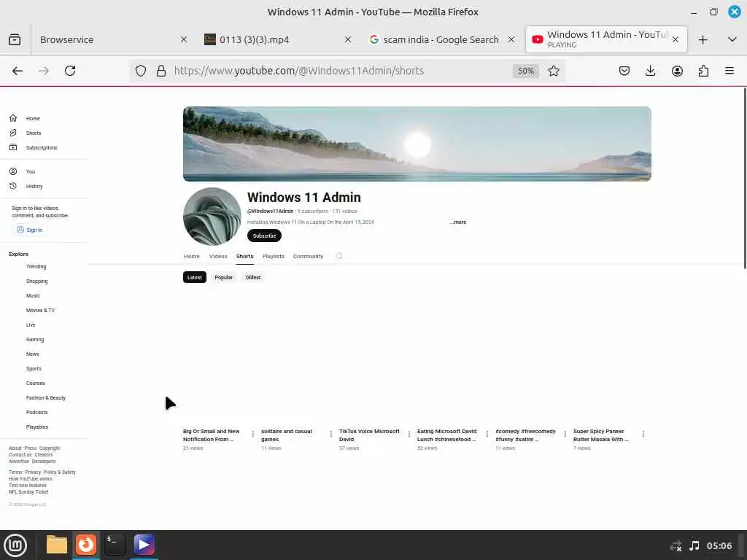
Task: Open Trending in Explore section
Action: pos(36,267)
